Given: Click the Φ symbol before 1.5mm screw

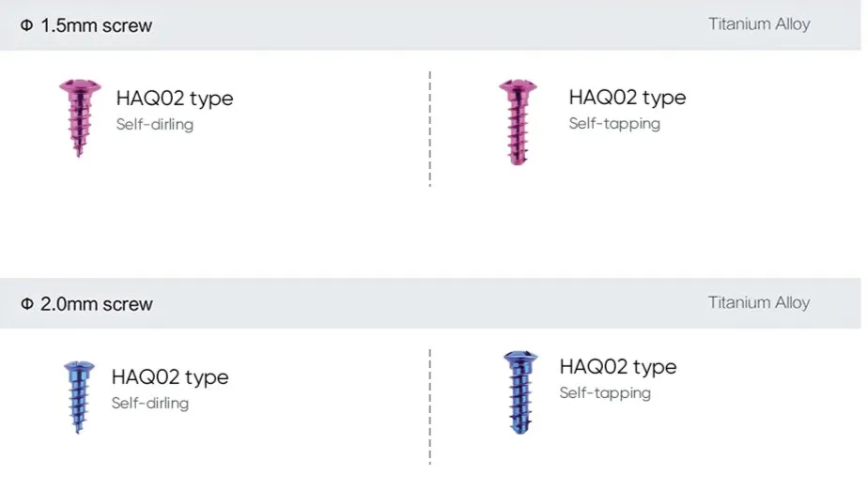Looking at the screenshot, I should (26, 26).
